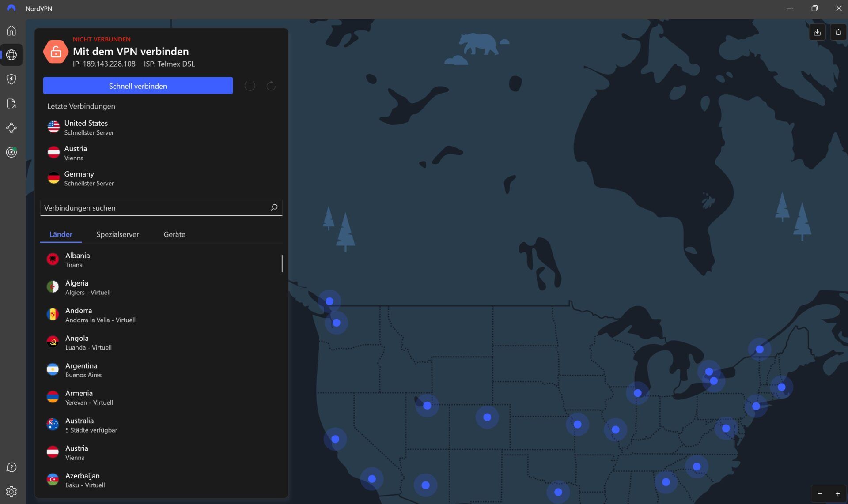Connect to recent Germany Schnellster Server

[161, 178]
